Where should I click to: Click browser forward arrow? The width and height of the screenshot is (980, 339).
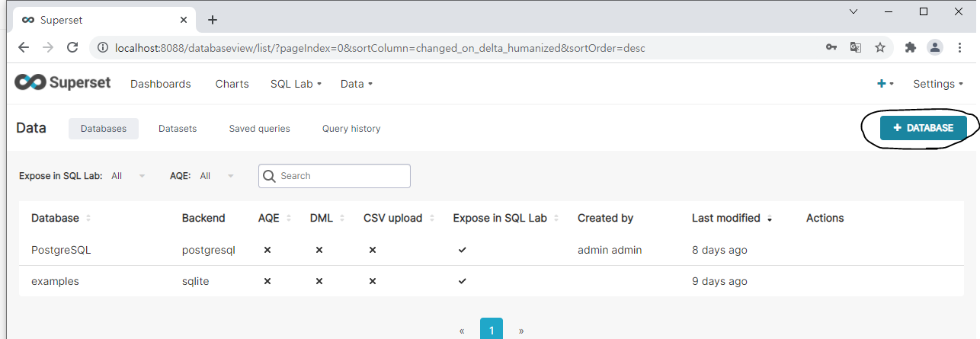click(48, 47)
